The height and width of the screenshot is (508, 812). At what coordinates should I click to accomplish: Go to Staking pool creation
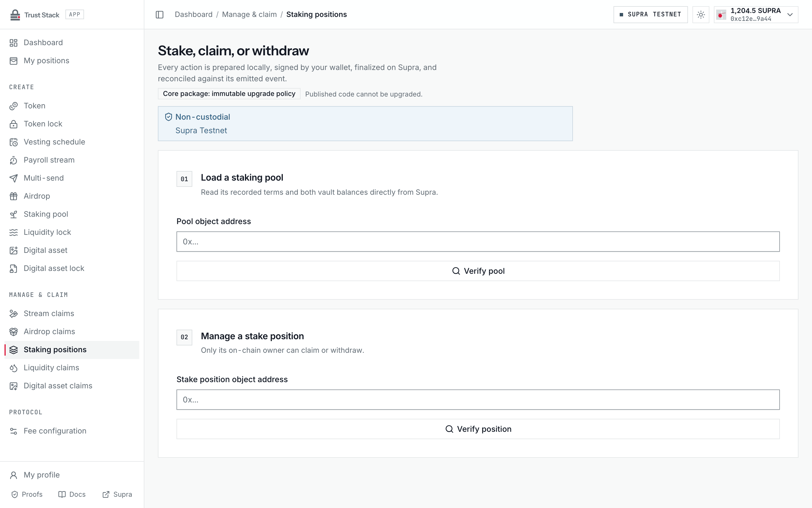(72, 214)
